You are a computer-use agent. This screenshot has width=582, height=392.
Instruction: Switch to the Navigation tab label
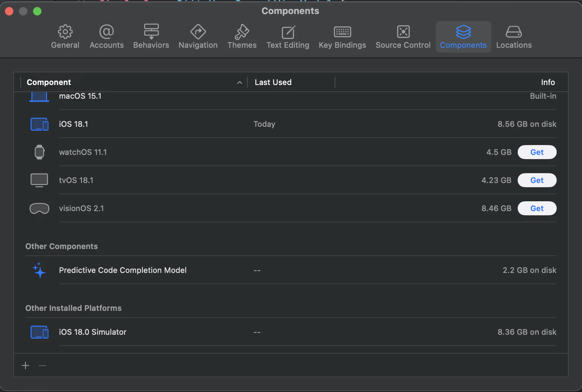[x=198, y=45]
